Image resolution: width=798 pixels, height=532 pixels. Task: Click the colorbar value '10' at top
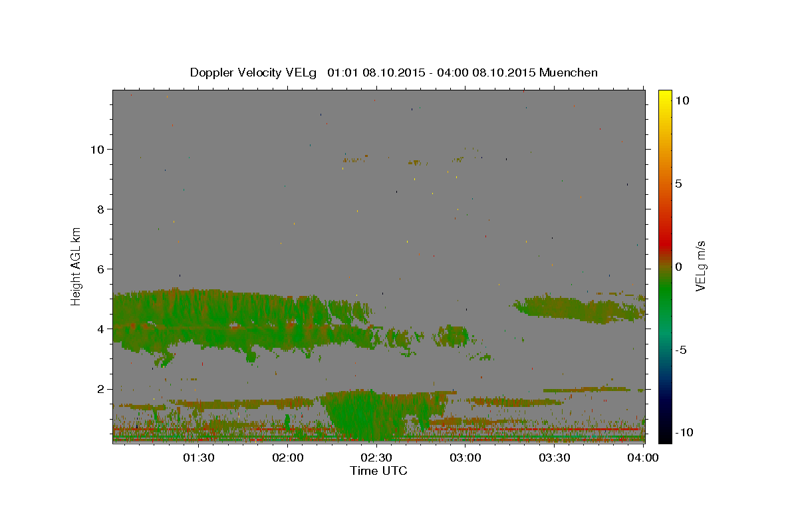[682, 100]
